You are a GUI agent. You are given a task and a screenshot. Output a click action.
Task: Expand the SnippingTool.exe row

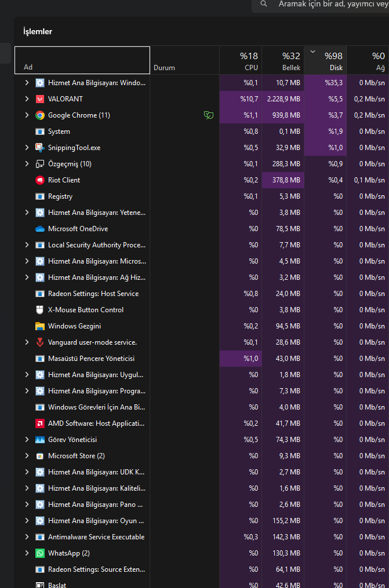pos(27,147)
